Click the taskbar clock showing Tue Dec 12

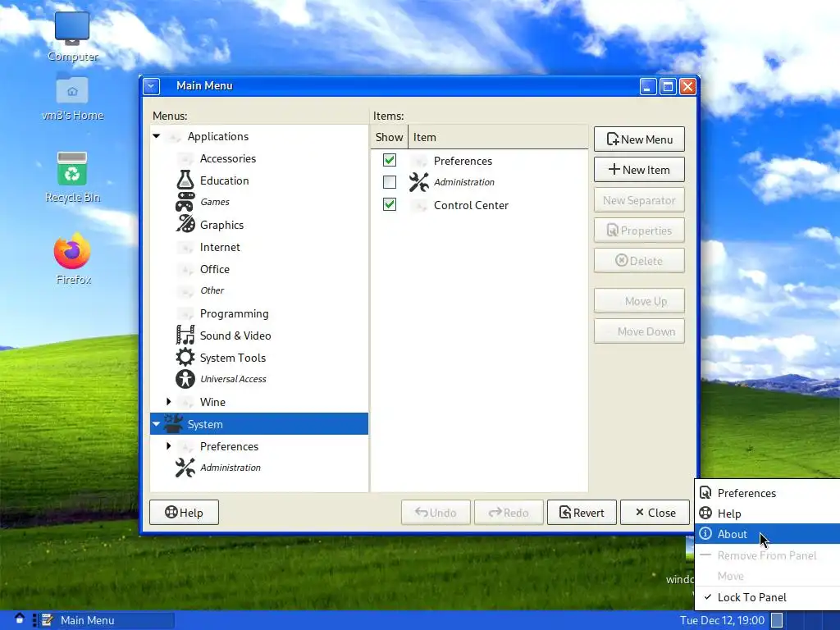point(722,620)
